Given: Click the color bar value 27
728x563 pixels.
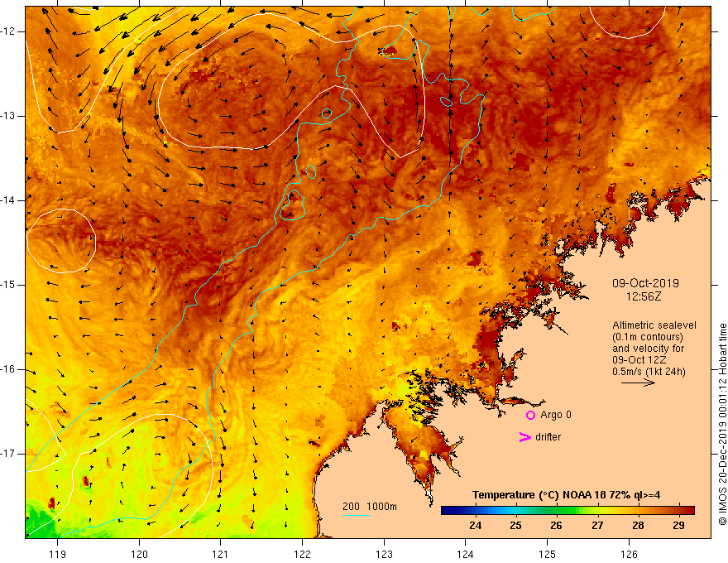Looking at the screenshot, I should click(597, 526).
